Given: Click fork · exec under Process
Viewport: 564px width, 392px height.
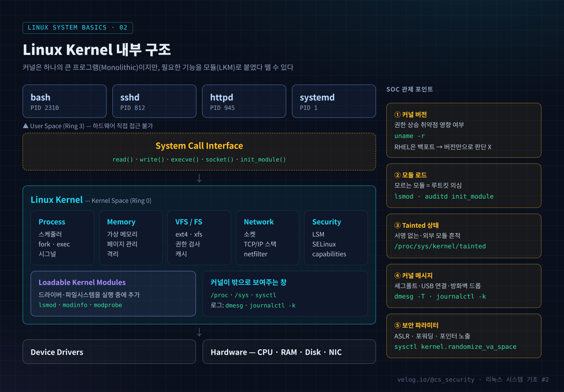Looking at the screenshot, I should (x=54, y=244).
